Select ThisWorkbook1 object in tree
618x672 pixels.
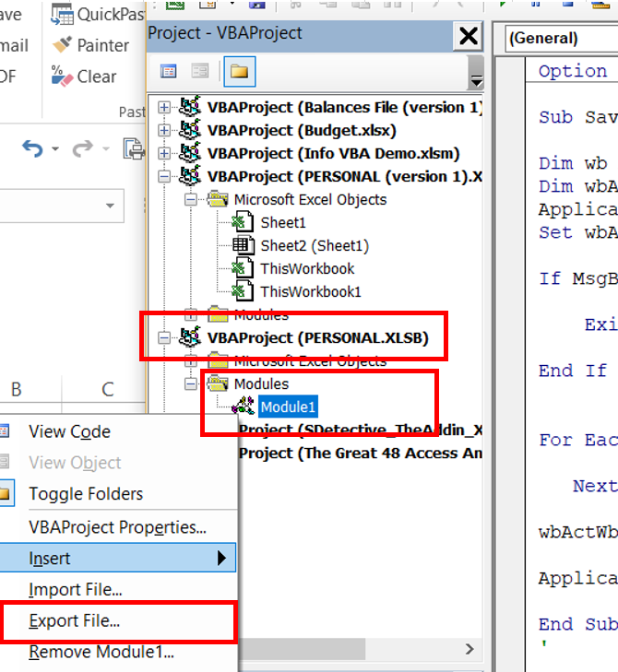[x=311, y=292]
